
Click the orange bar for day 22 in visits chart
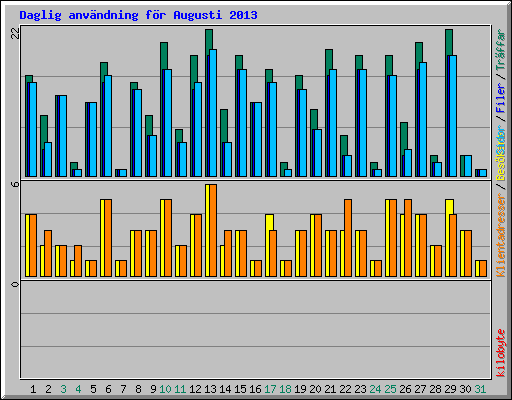click(348, 238)
